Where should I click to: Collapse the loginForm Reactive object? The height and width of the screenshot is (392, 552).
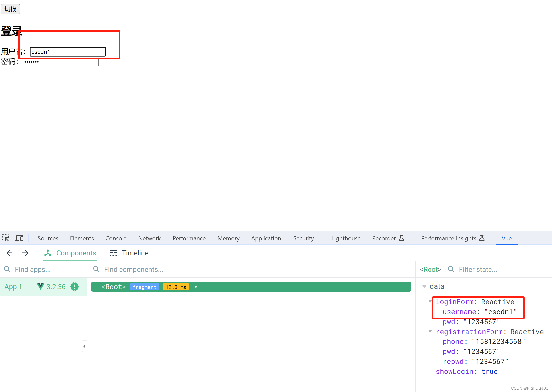(x=430, y=301)
